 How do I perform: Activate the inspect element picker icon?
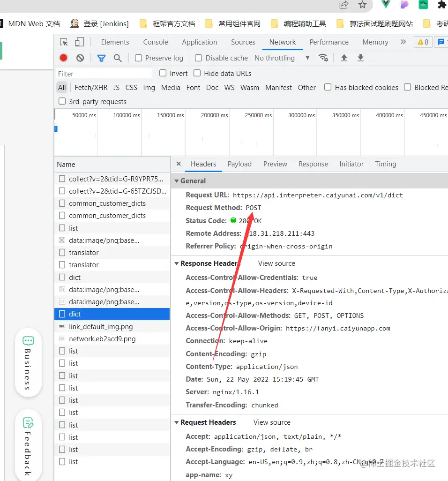click(x=64, y=42)
